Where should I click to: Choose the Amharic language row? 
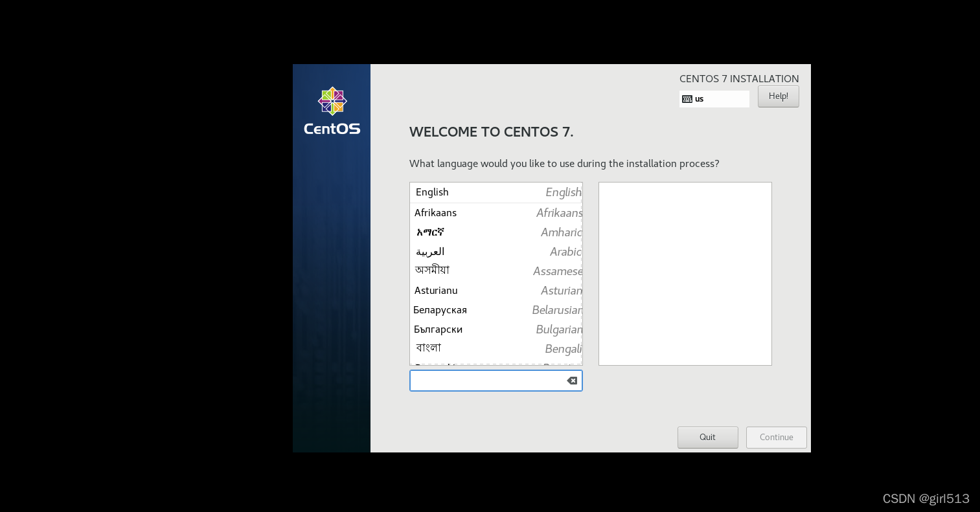click(496, 232)
